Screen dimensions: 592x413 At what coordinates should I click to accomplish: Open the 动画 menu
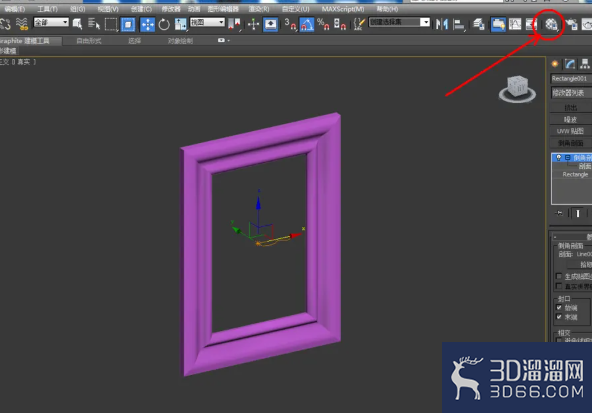pyautogui.click(x=194, y=9)
